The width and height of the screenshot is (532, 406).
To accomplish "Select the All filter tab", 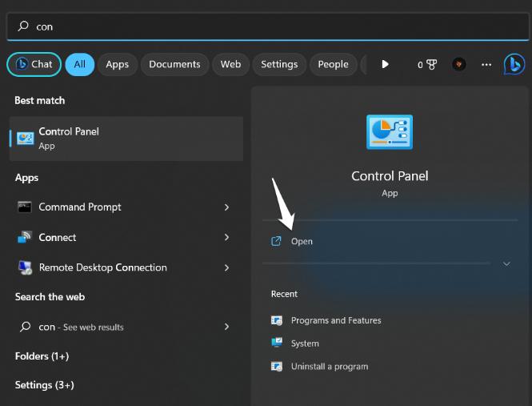I will 80,64.
